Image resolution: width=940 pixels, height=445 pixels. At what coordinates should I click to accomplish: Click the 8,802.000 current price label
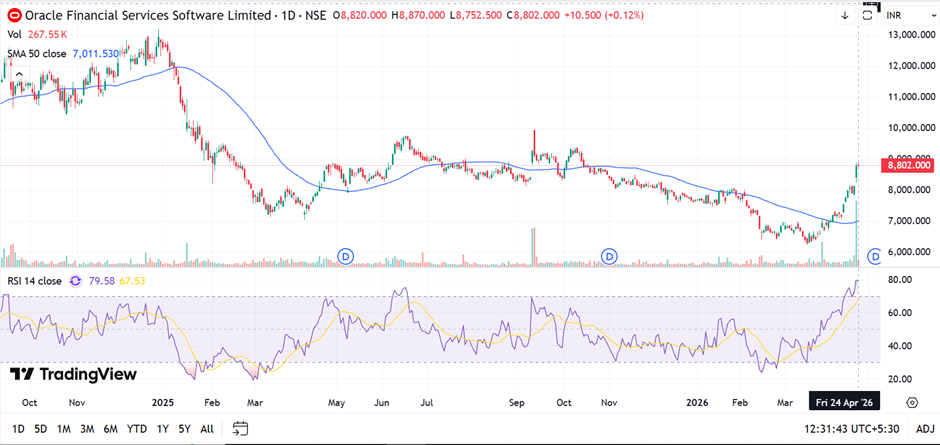[910, 165]
